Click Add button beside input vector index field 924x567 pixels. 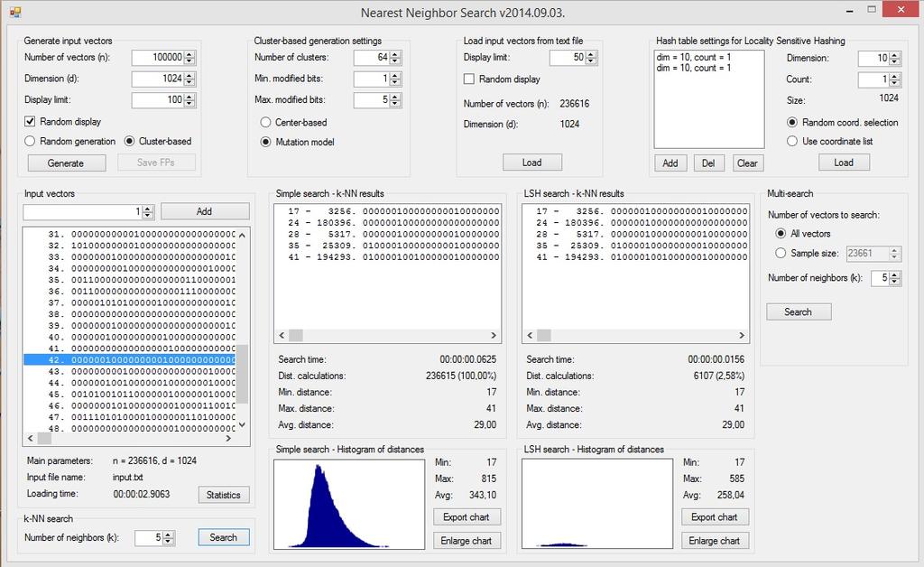(x=205, y=211)
